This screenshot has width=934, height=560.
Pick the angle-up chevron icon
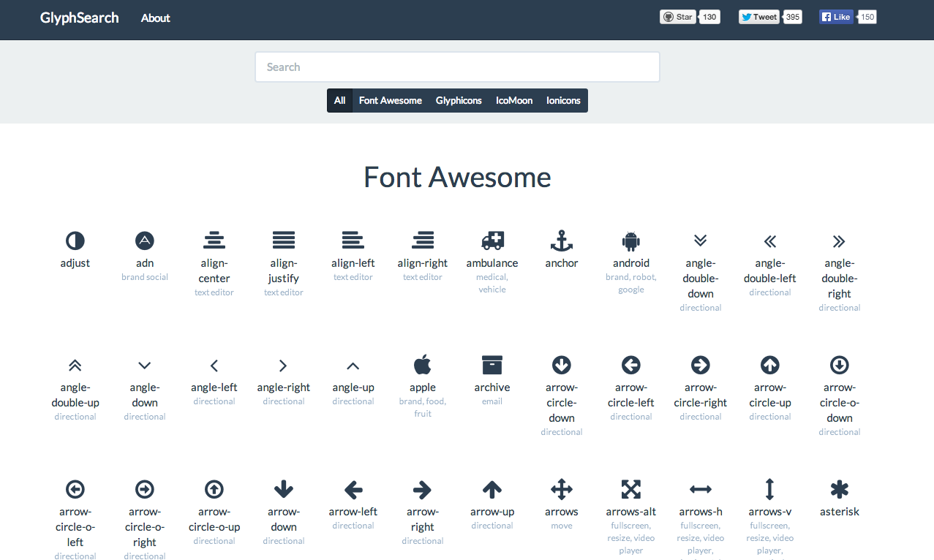(353, 365)
